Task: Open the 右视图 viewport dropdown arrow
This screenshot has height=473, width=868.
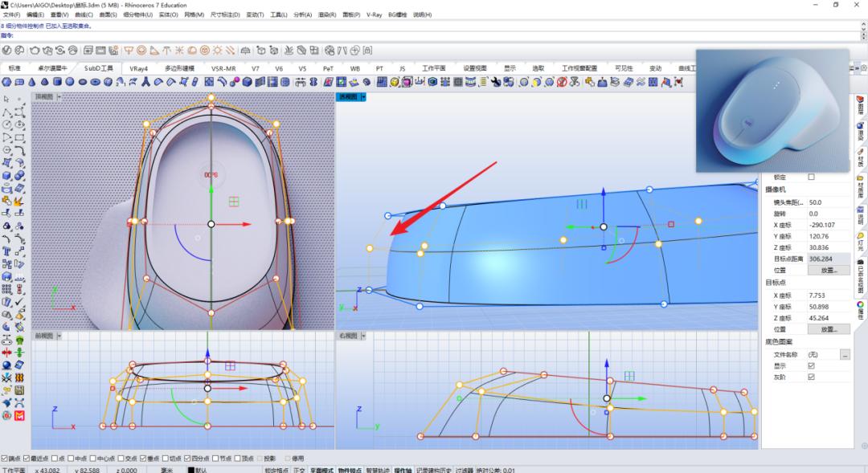Action: [x=364, y=336]
